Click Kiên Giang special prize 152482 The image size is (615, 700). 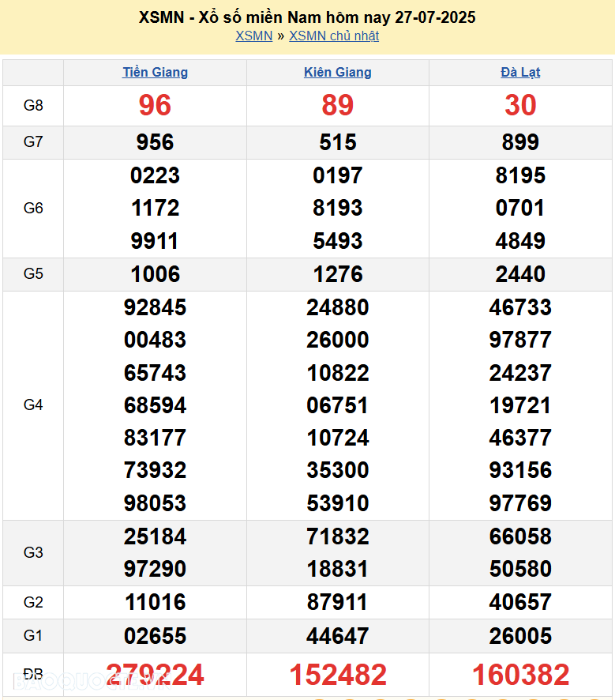[337, 675]
